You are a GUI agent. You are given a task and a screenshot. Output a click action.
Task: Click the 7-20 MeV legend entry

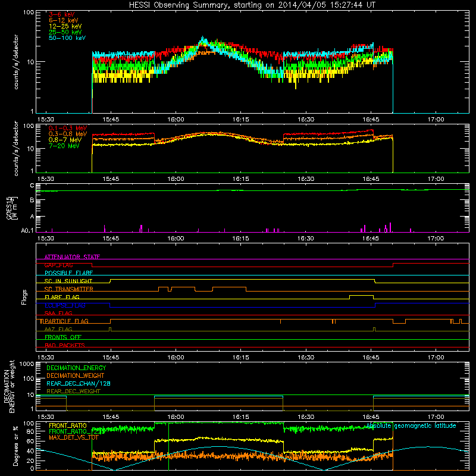pos(64,146)
